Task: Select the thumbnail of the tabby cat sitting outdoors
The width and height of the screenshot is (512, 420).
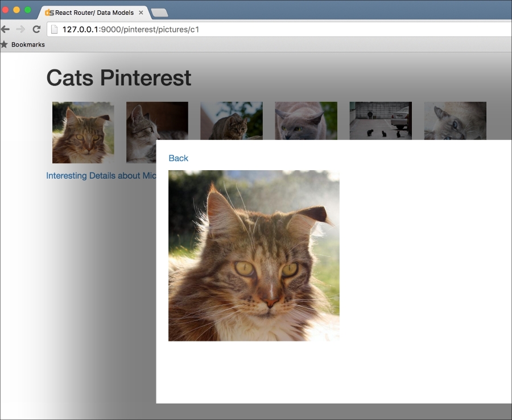Action: (x=232, y=121)
